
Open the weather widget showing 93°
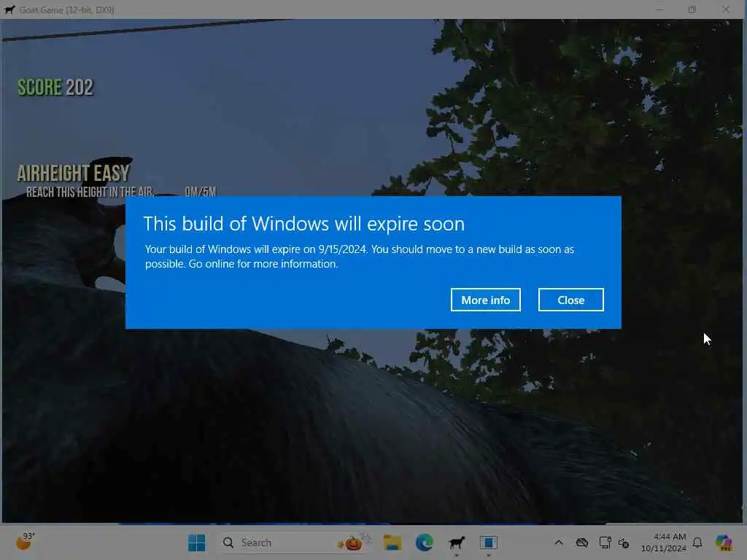pos(26,542)
